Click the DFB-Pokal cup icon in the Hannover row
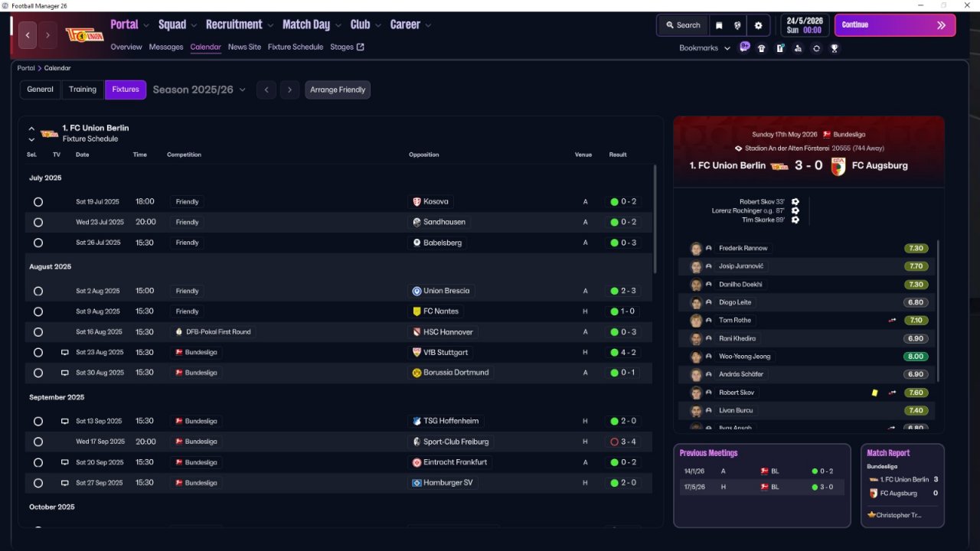The width and height of the screenshot is (980, 551). 179,332
